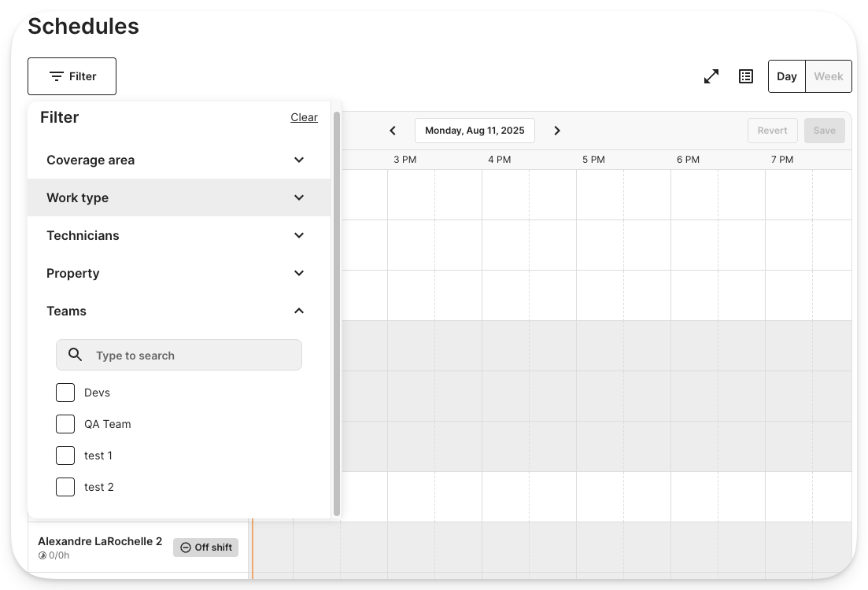Click the fullscreen expand arrows icon

(x=711, y=76)
